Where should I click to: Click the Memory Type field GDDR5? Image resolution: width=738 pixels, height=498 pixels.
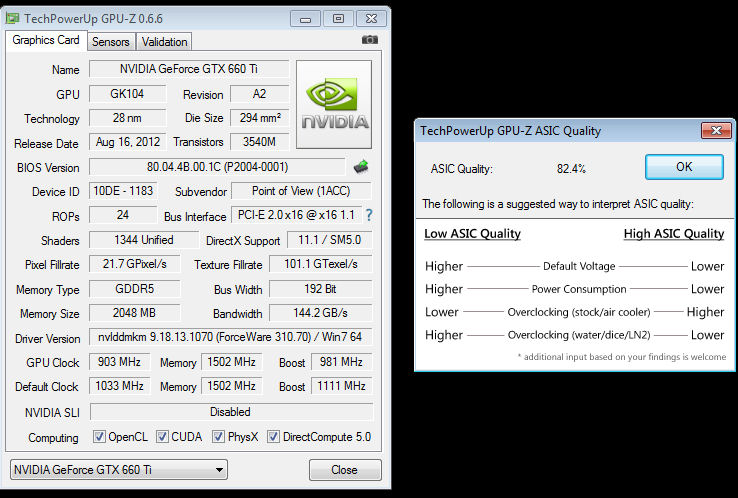pos(135,289)
